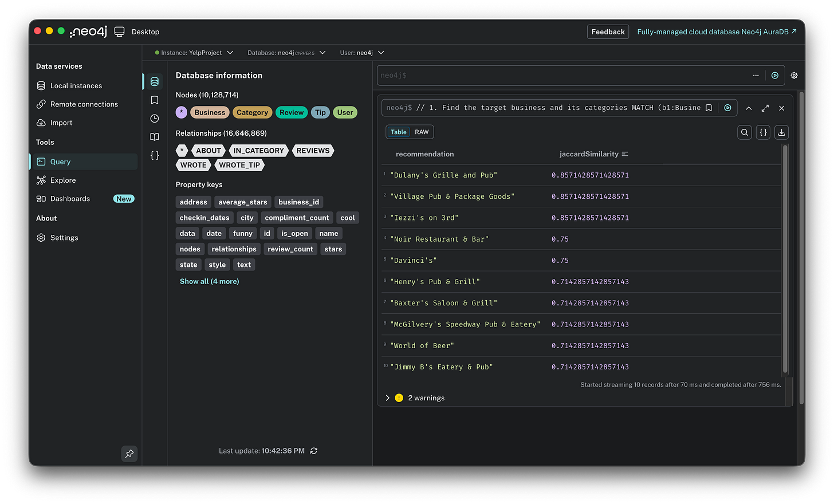Click the Category node label
Screen dimensions: 834x504
coord(252,112)
